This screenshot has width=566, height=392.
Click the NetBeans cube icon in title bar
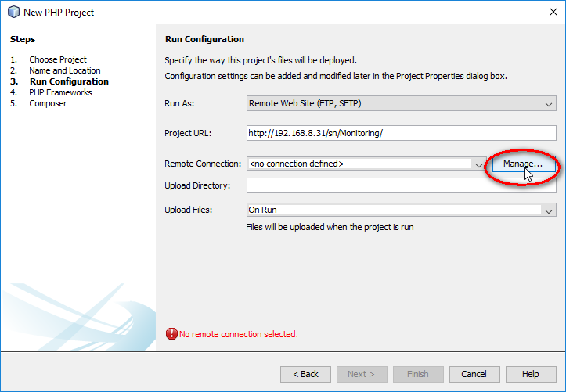tap(13, 12)
